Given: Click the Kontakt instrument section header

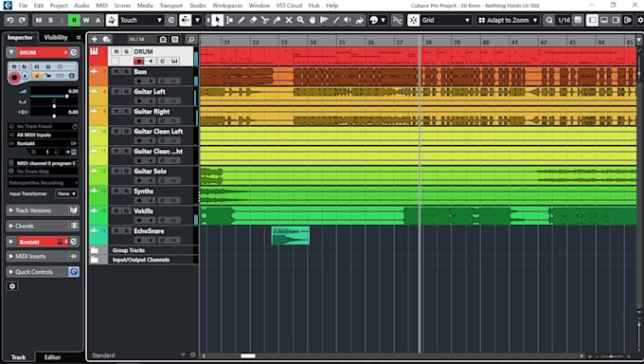Looking at the screenshot, I should click(x=43, y=242).
